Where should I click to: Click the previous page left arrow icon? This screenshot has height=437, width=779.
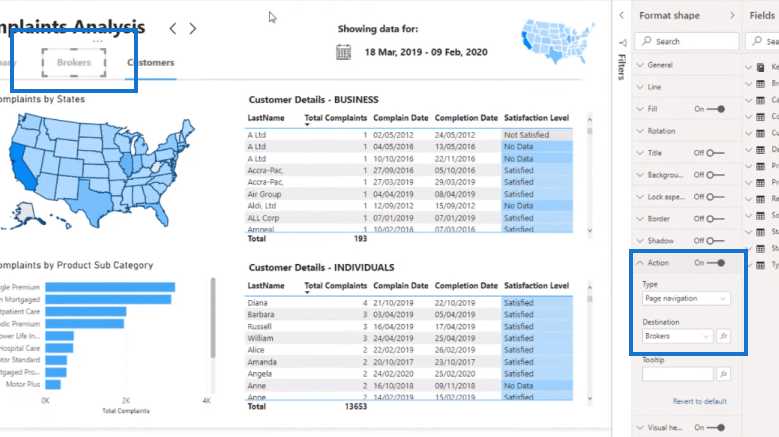point(172,29)
